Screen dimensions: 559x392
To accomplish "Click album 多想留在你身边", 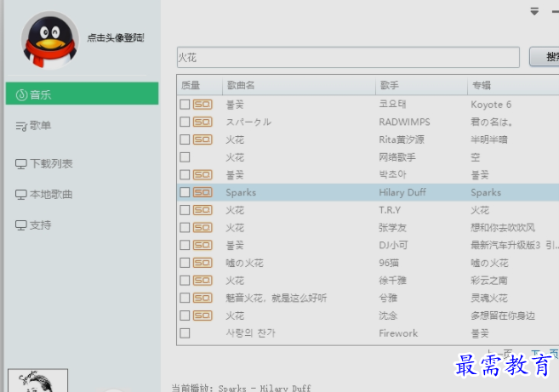I will tap(503, 315).
